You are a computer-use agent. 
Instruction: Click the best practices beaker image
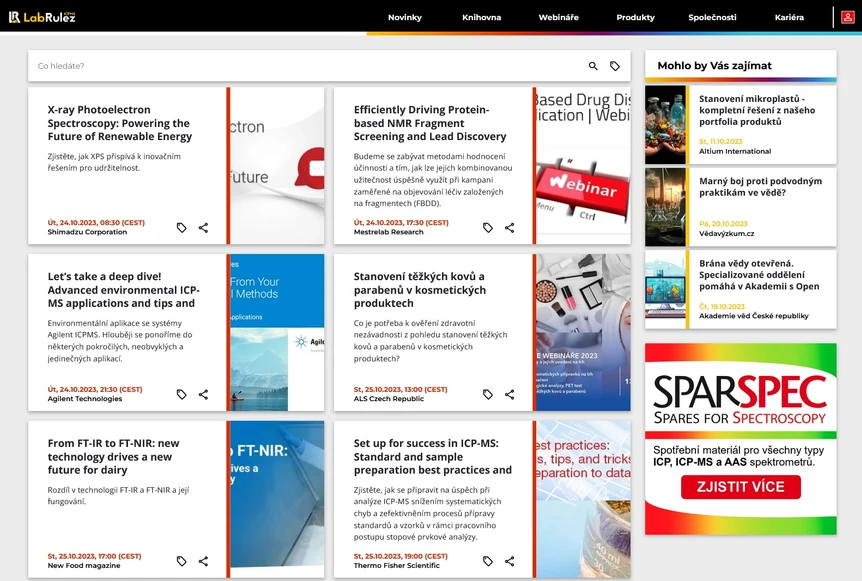pos(583,499)
